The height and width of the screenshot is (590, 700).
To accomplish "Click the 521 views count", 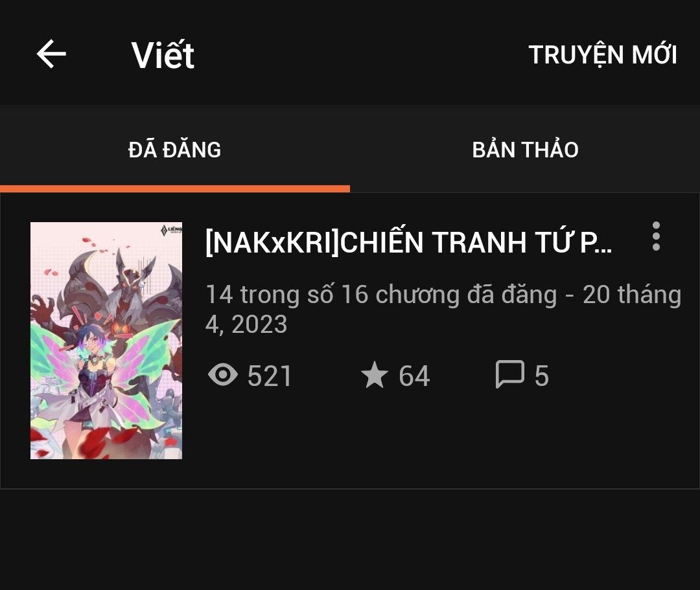I will click(x=270, y=376).
